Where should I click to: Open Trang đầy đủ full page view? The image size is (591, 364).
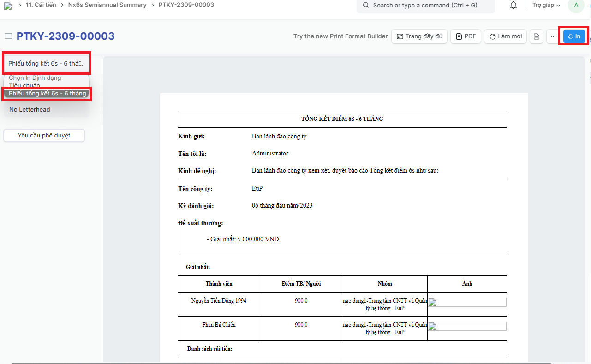tap(419, 36)
